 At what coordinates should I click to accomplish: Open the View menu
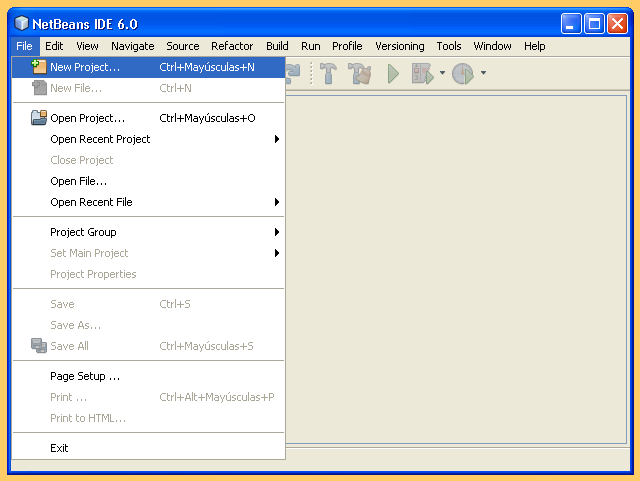87,46
